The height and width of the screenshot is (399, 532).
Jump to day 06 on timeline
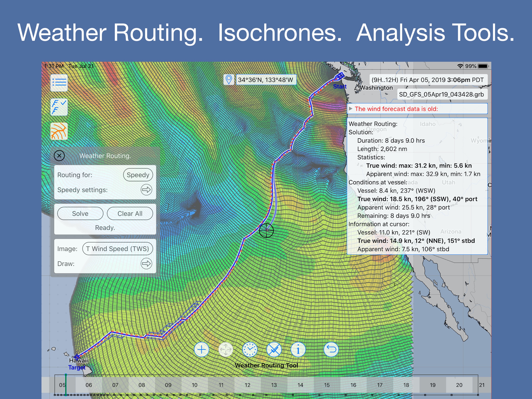point(89,385)
